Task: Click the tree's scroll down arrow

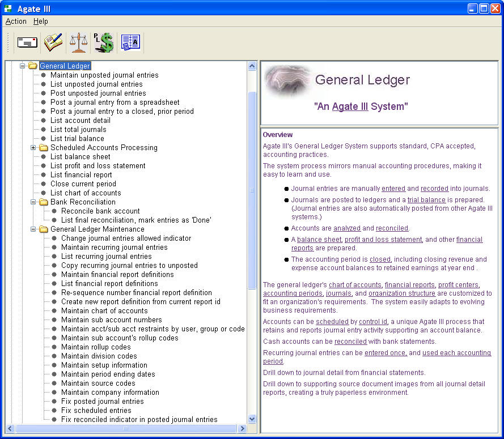Action: [x=252, y=419]
